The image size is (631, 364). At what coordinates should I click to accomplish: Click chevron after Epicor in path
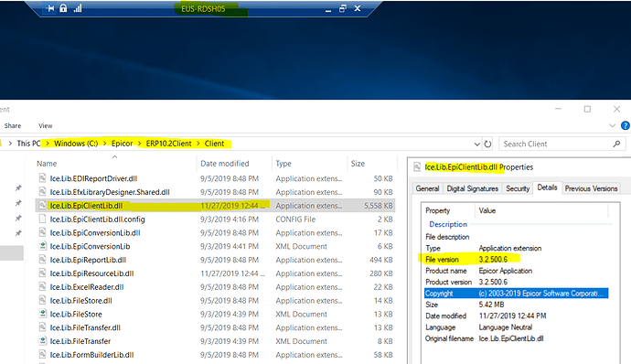(x=139, y=144)
